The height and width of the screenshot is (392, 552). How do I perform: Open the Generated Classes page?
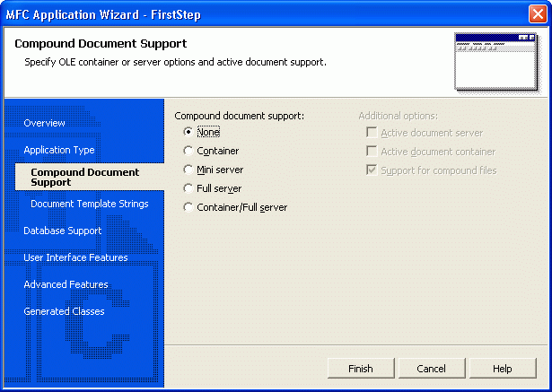point(64,311)
